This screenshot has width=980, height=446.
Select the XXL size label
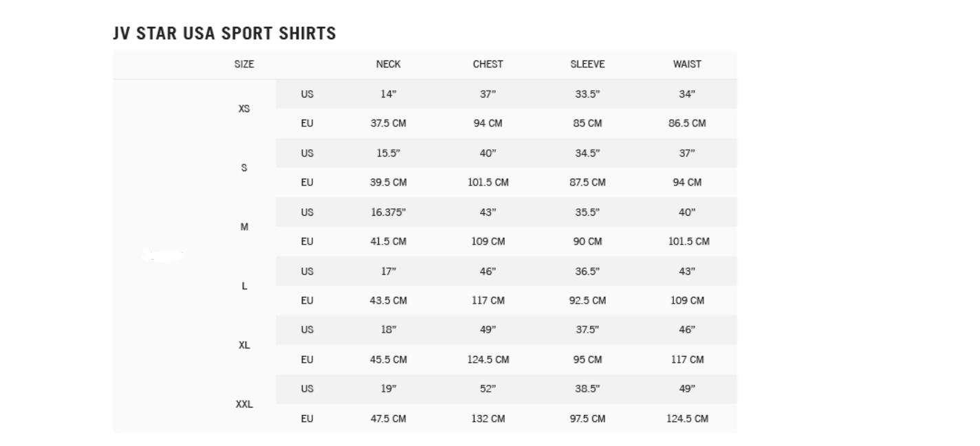(244, 404)
